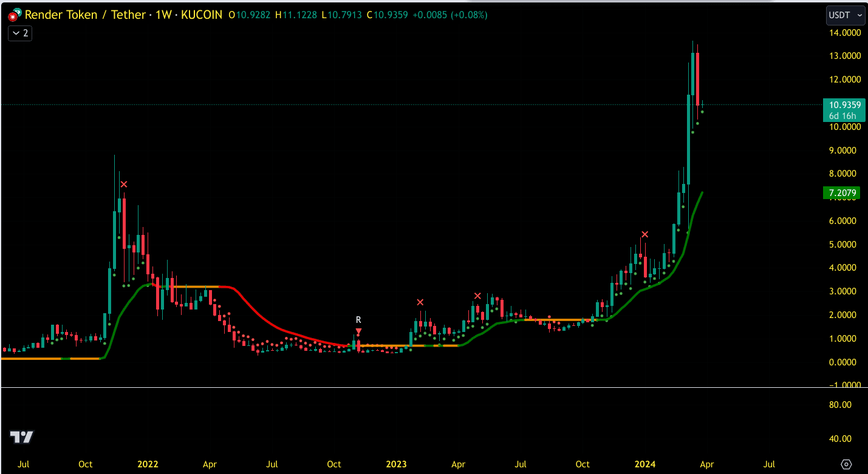Click the 6.0000 price scale label
The image size is (868, 474).
coord(844,221)
